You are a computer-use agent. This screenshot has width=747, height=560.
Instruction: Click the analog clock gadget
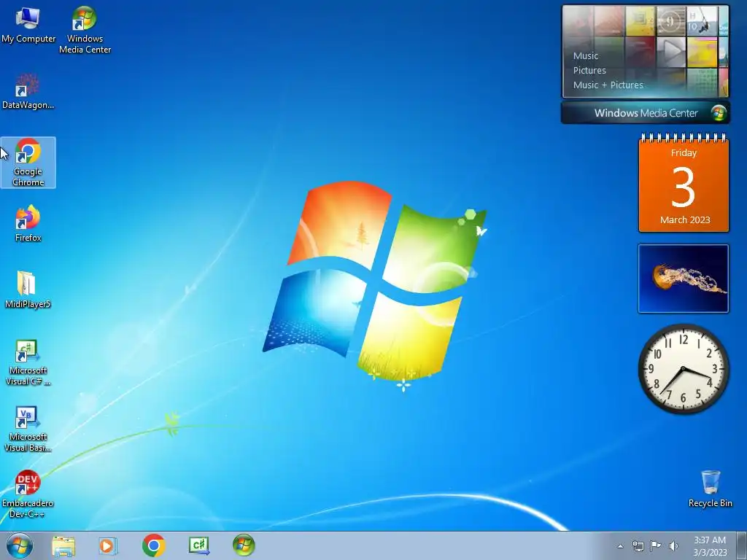point(683,369)
